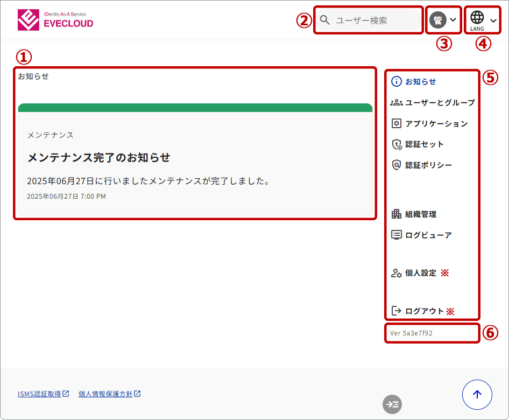Click the 組織管理 building icon
The image size is (509, 420).
pos(397,214)
